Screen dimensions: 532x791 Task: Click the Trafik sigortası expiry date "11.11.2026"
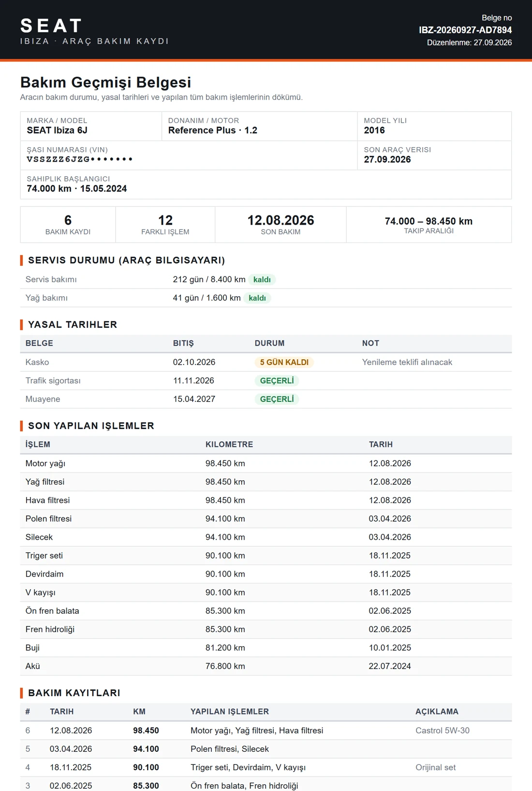point(194,380)
